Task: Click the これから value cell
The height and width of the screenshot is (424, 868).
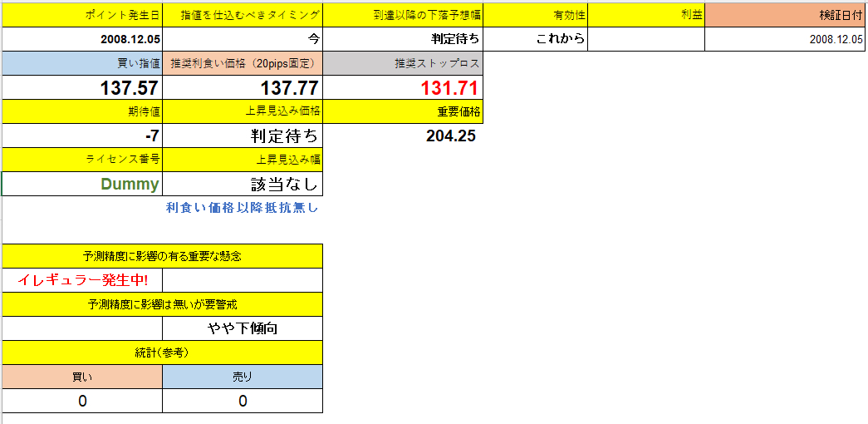Action: tap(535, 39)
